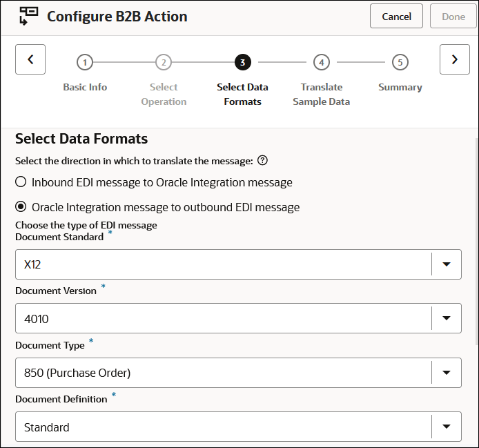Open the Select Operation step label

(164, 94)
